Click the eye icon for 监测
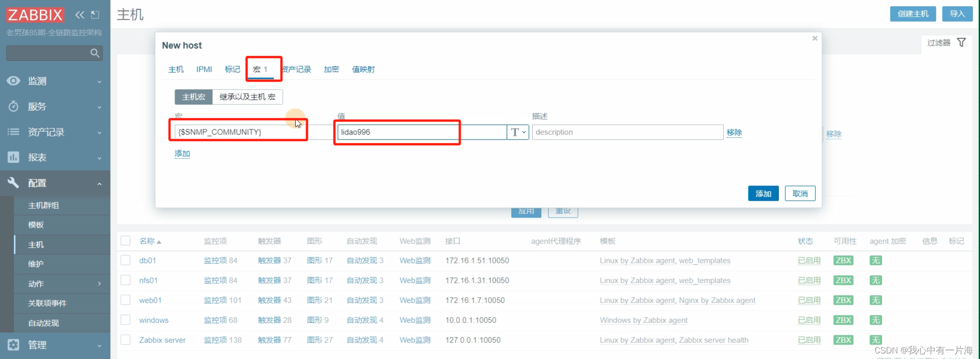The height and width of the screenshot is (359, 980). (13, 81)
